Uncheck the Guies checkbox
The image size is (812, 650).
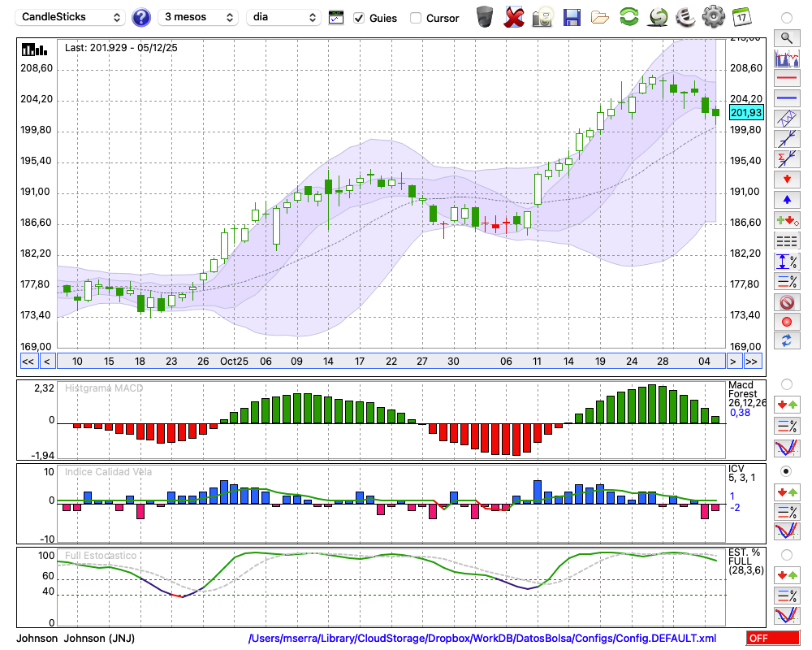pos(359,18)
